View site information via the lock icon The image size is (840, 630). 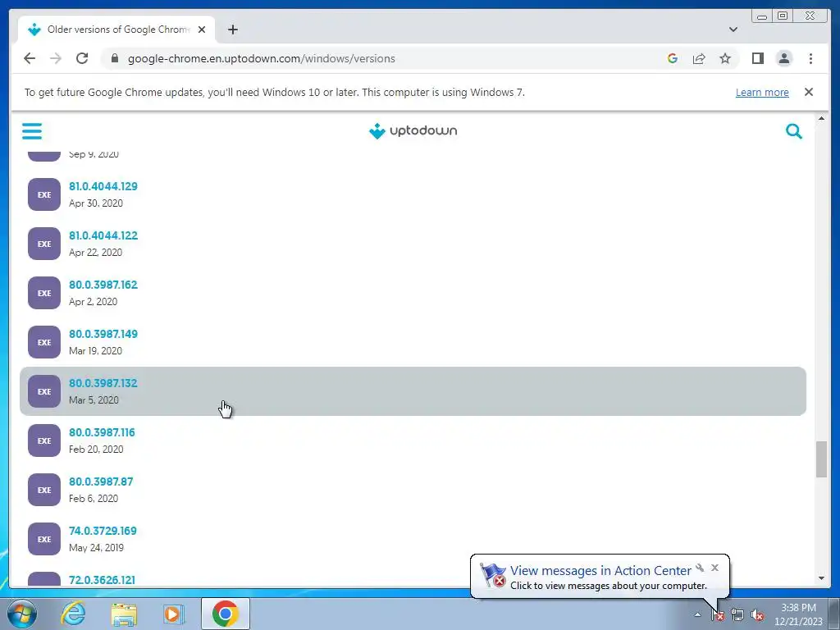coord(114,58)
